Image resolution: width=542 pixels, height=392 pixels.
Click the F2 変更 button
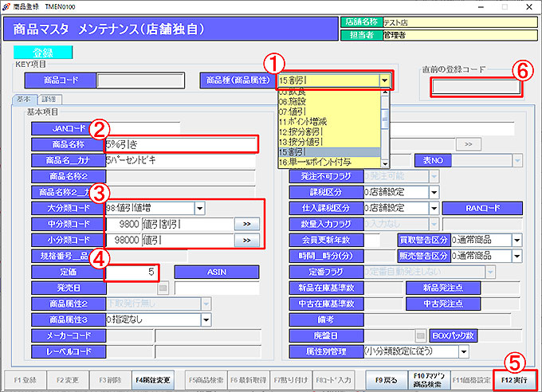point(68,380)
